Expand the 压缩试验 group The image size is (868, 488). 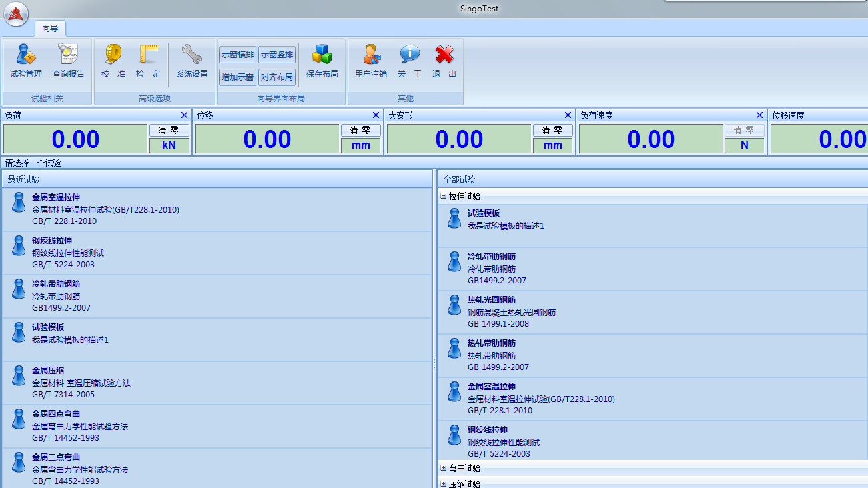pos(444,484)
